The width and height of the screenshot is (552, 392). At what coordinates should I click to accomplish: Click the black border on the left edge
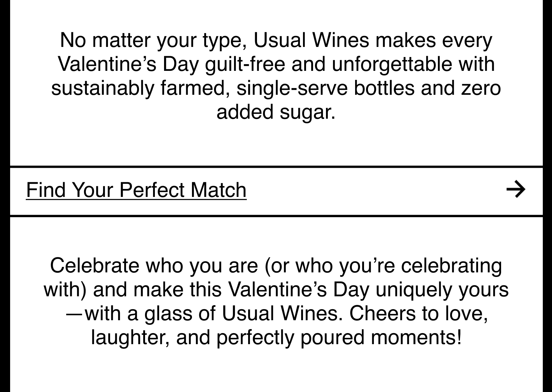(5, 196)
